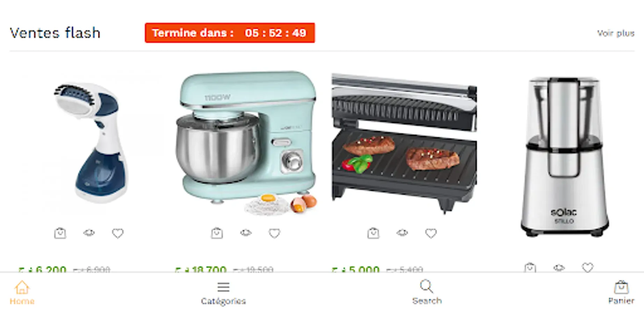The image size is (644, 314).
Task: Wishlist the Solac coffee grinder
Action: (588, 268)
